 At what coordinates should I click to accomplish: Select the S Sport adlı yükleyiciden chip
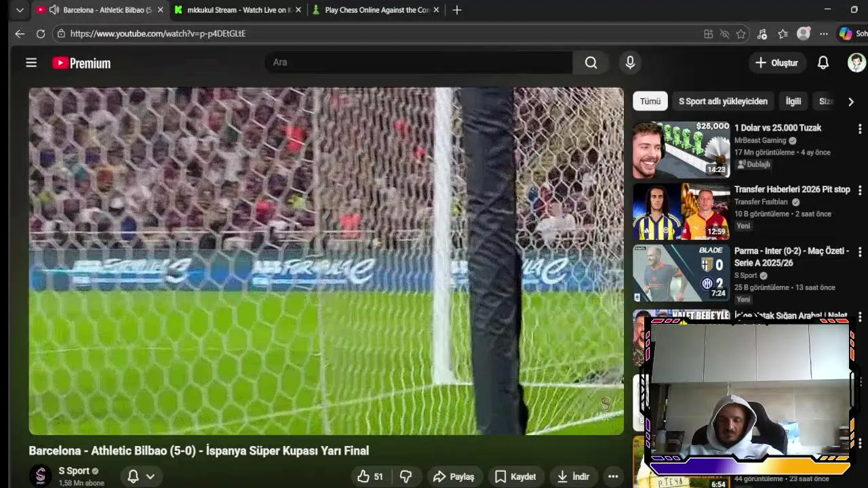(x=723, y=101)
